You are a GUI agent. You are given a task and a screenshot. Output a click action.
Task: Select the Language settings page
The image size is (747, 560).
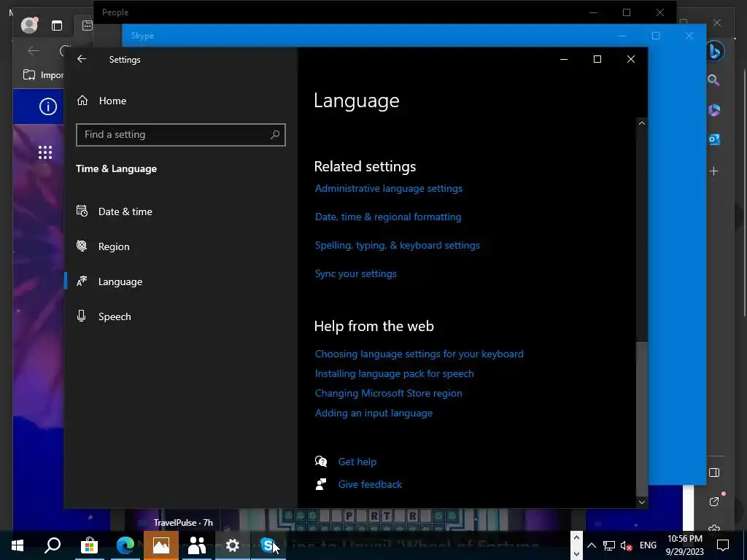[x=120, y=281]
